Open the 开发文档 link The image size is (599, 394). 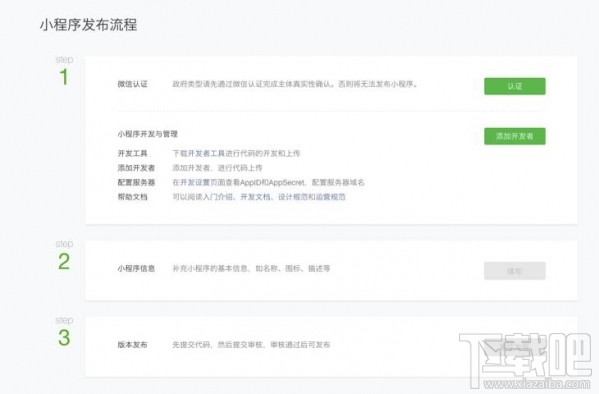[x=255, y=197]
